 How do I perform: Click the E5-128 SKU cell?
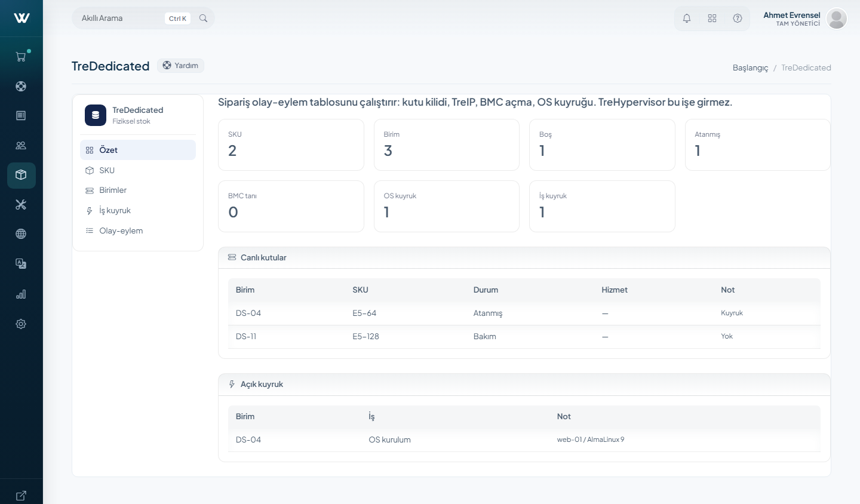[365, 336]
